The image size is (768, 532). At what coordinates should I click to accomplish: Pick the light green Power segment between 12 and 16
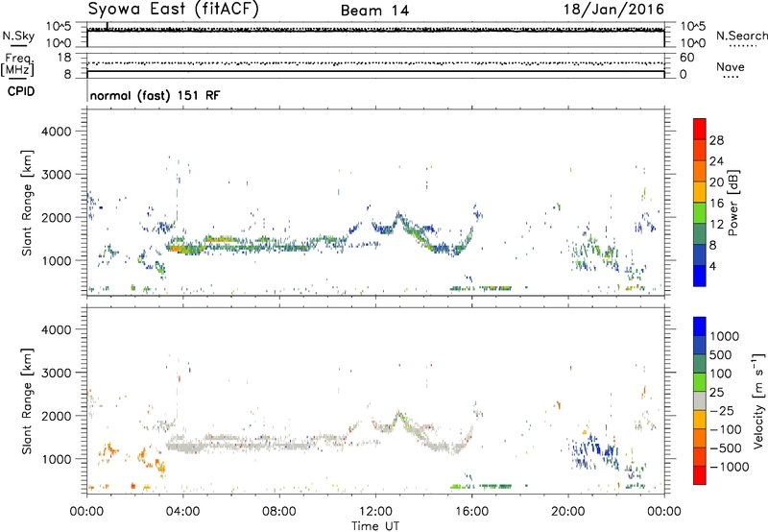coord(700,212)
